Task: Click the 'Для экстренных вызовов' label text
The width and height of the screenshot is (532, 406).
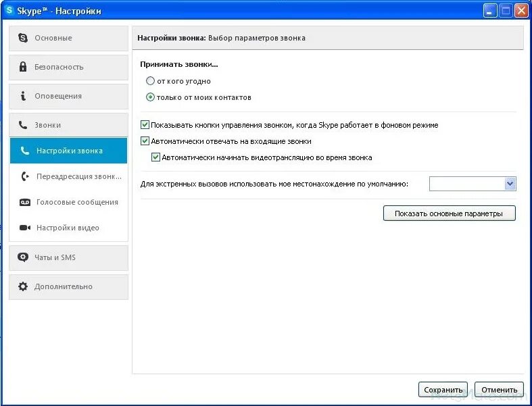Action: point(274,184)
